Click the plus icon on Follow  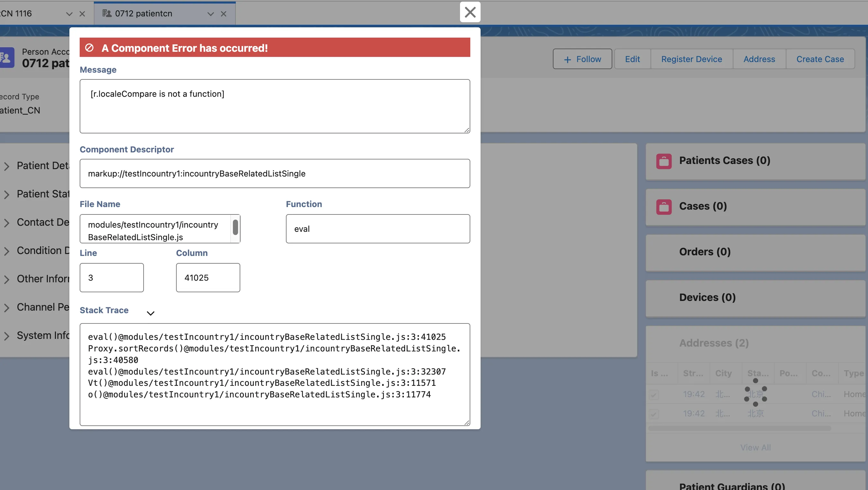tap(567, 59)
